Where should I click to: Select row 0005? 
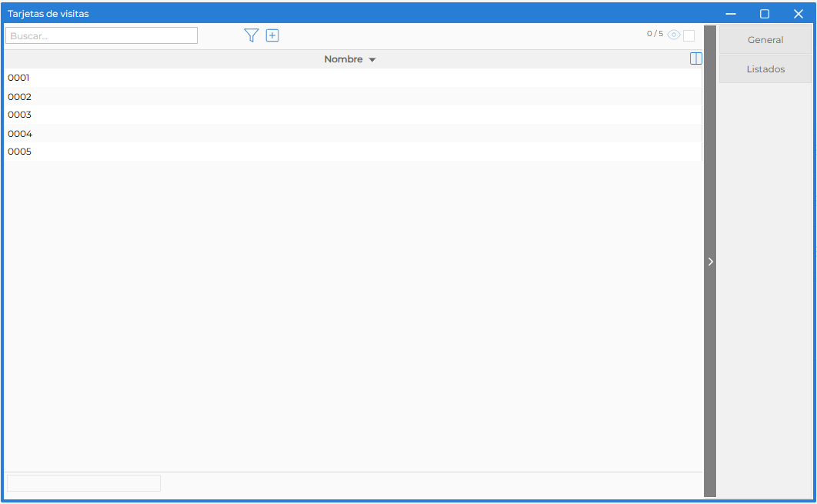tap(353, 152)
